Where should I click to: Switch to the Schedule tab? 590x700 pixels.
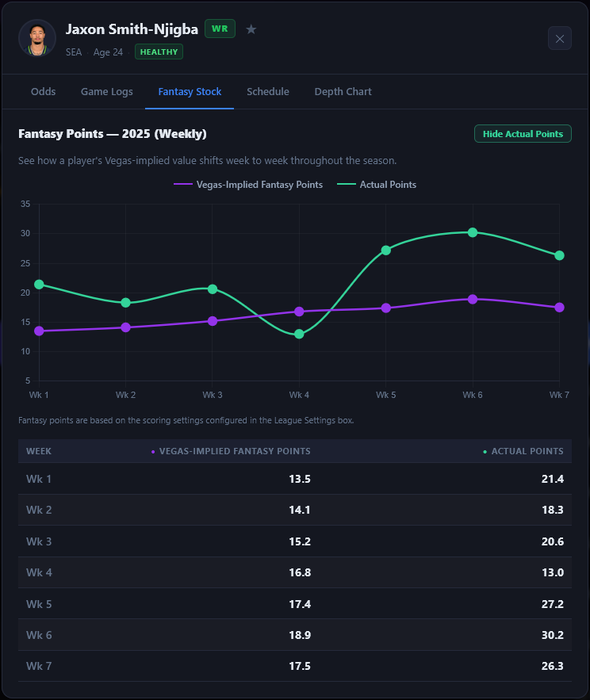[x=268, y=91]
